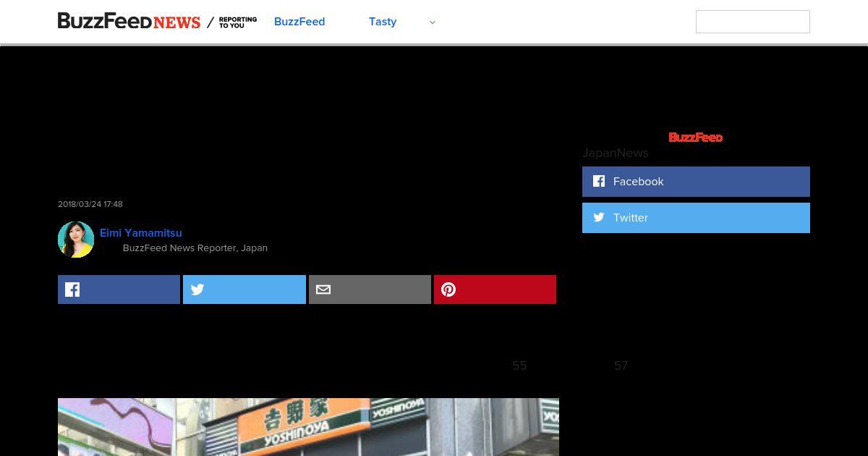The height and width of the screenshot is (456, 868).
Task: Click the red BuzzFeed logo in sidebar
Action: point(696,137)
